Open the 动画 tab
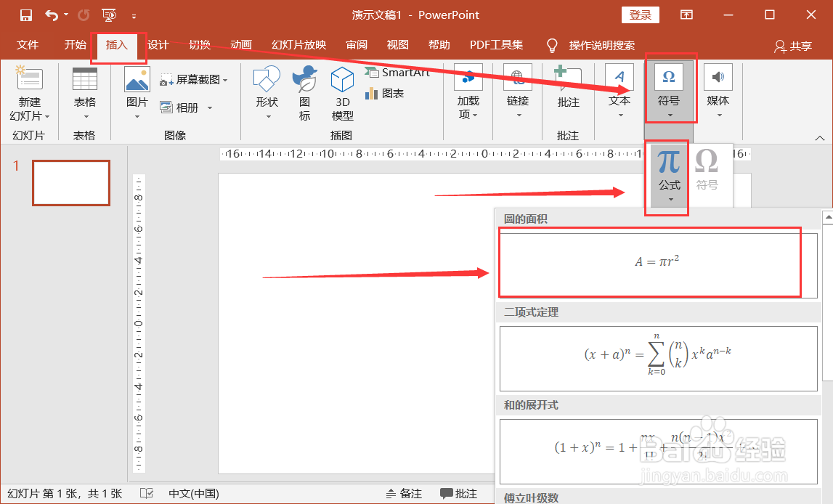 (x=240, y=45)
